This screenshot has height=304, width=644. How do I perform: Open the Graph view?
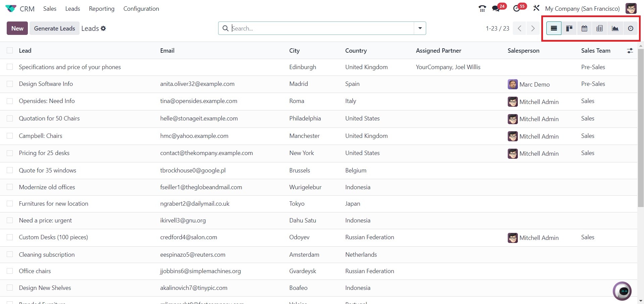615,29
